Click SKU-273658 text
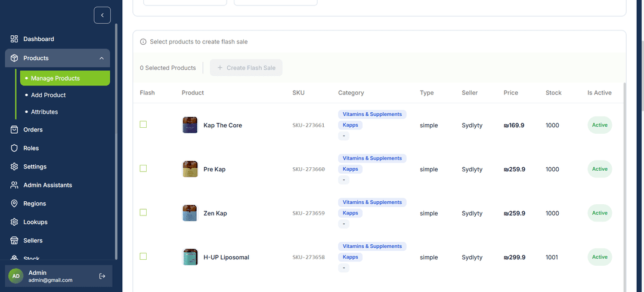The height and width of the screenshot is (292, 644). [x=308, y=257]
